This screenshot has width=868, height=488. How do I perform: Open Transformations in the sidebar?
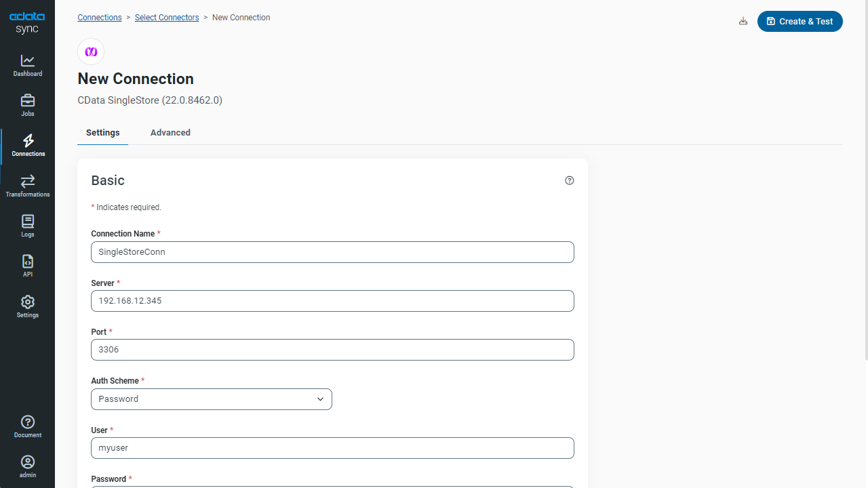27,186
